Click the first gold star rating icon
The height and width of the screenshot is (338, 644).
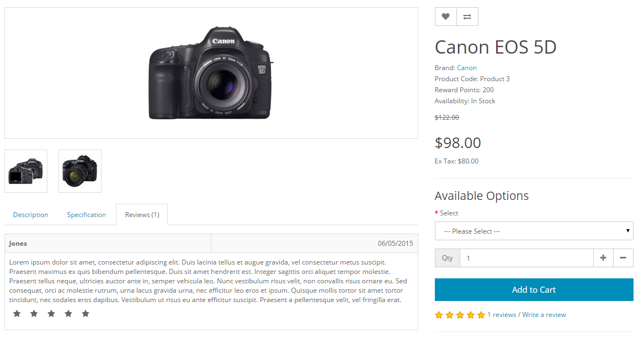[x=439, y=314]
